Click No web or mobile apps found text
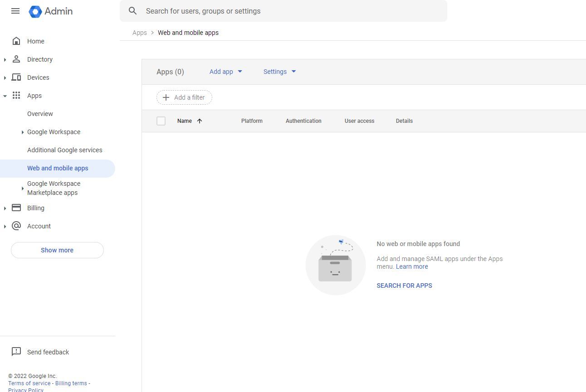Screen dimensions: 586x392 [418, 244]
